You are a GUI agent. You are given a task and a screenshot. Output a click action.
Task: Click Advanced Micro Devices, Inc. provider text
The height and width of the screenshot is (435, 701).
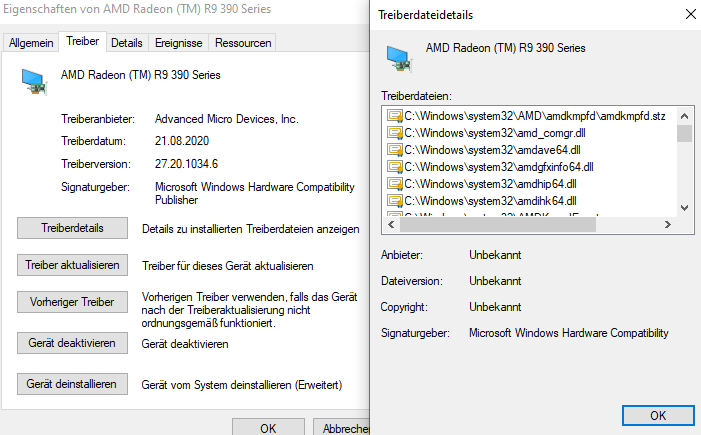(x=227, y=119)
